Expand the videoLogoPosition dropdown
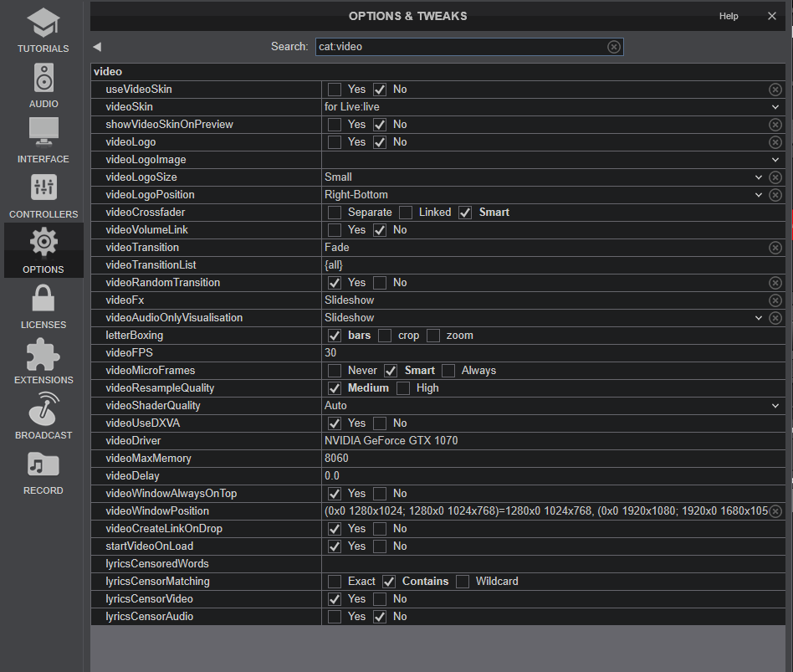 click(758, 195)
